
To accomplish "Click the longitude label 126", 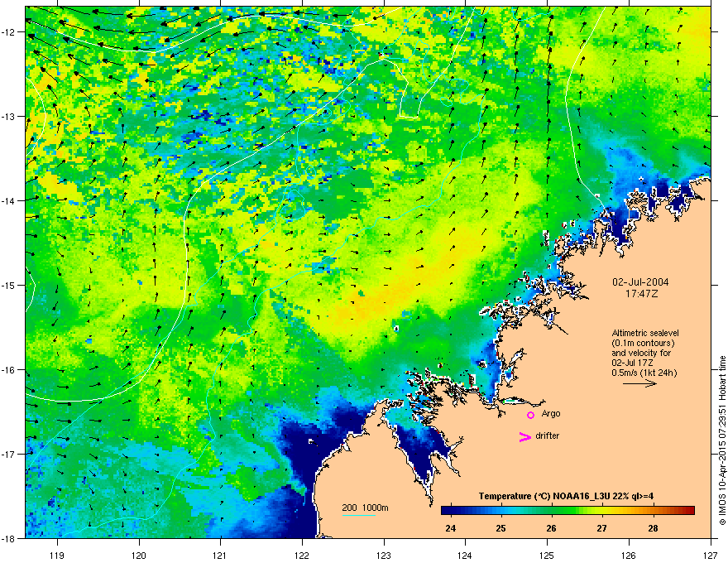I will pos(629,556).
